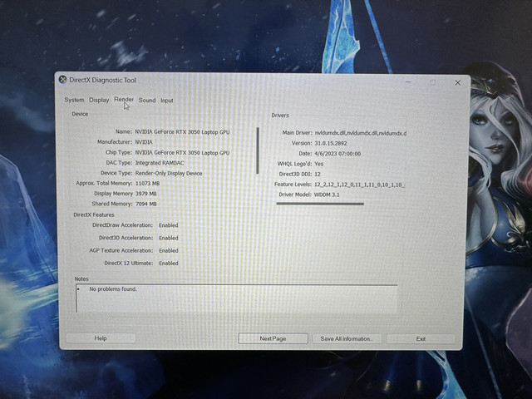Click the Device group label

80,114
